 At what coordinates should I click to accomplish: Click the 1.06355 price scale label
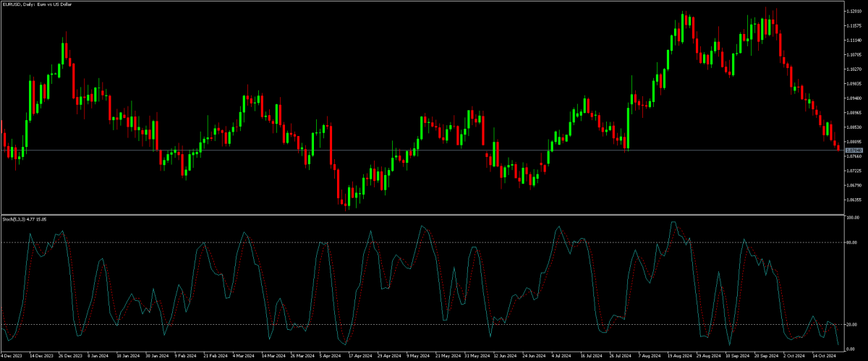tap(854, 200)
